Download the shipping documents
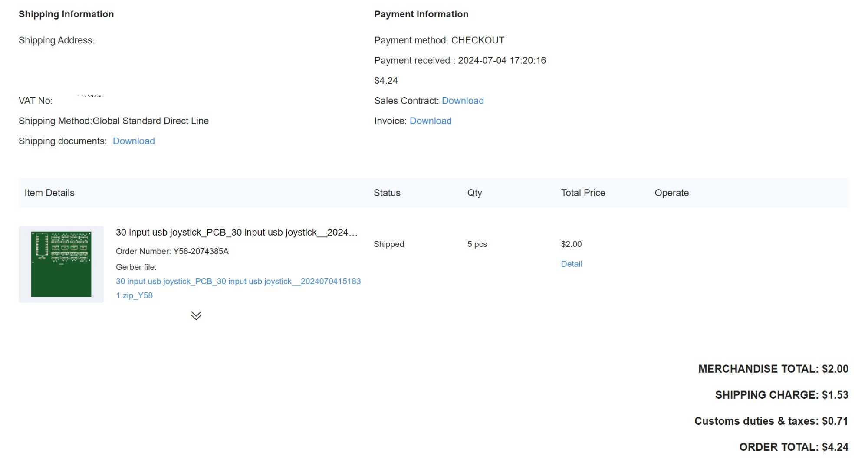The image size is (868, 469). point(134,141)
